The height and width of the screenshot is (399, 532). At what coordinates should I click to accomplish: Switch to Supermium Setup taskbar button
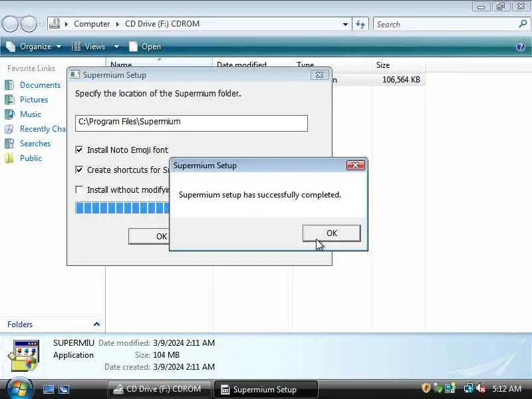coord(265,389)
